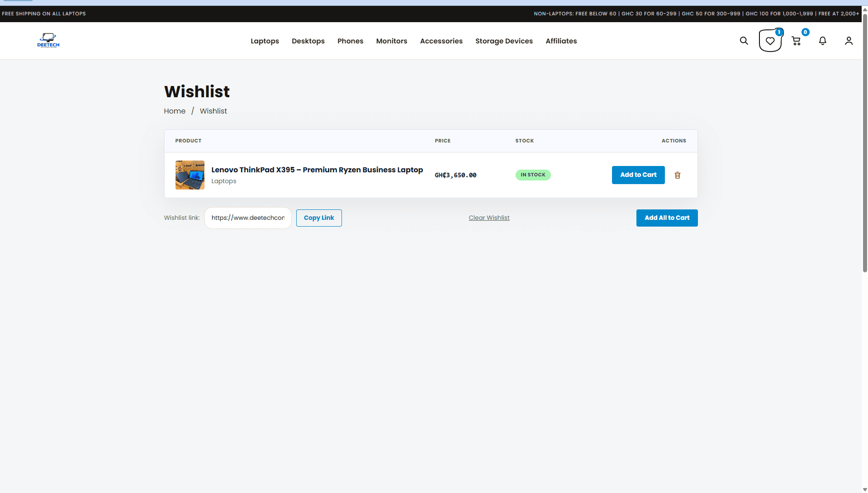
Task: Go to Home via breadcrumb
Action: click(x=175, y=111)
